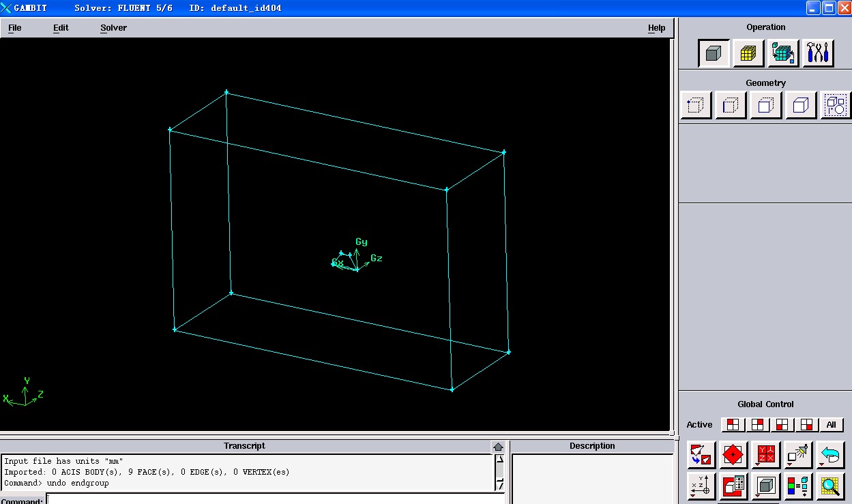Viewport: 852px width, 504px height.
Task: Click the Examine Mesh magnifier icon
Action: point(830,486)
